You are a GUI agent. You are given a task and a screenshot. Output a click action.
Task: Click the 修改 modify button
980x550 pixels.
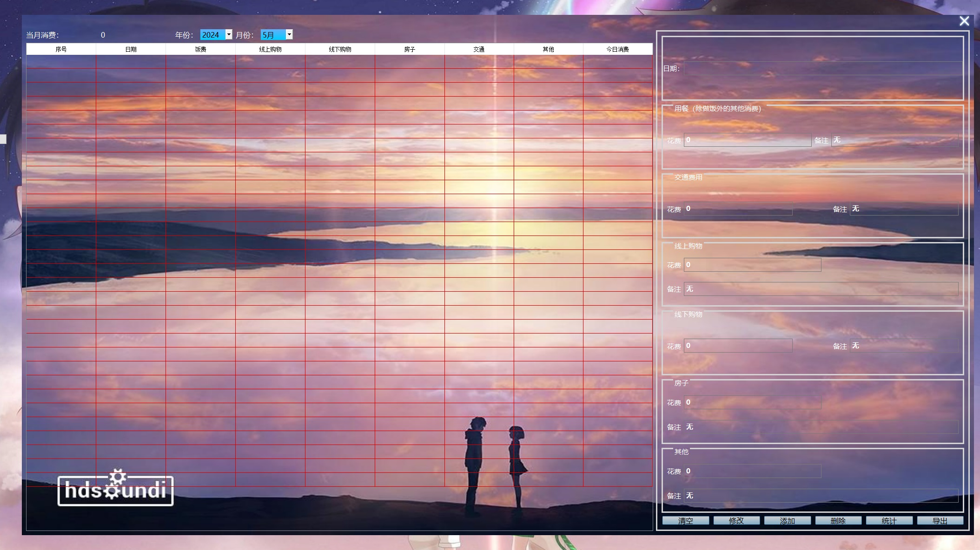point(736,521)
